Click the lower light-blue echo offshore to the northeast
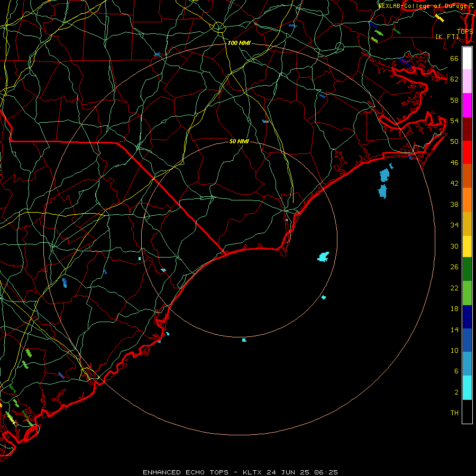 (382, 191)
